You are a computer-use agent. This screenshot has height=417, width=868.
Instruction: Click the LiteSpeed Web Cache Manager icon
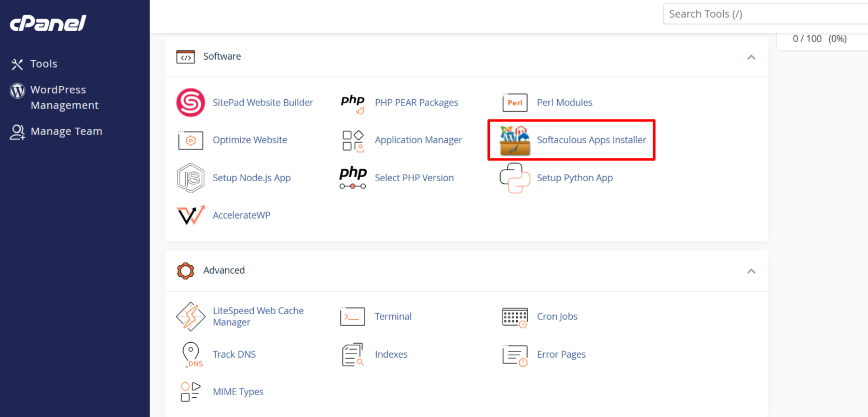coord(191,317)
